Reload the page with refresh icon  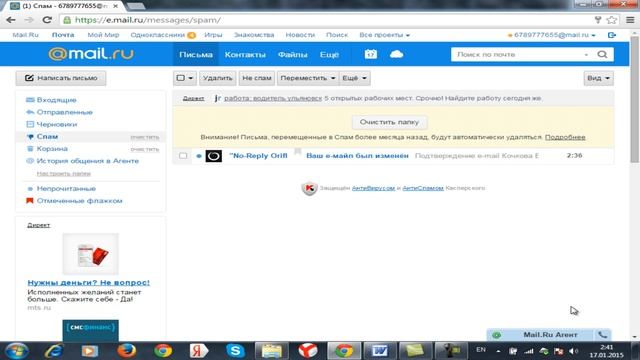[47, 20]
